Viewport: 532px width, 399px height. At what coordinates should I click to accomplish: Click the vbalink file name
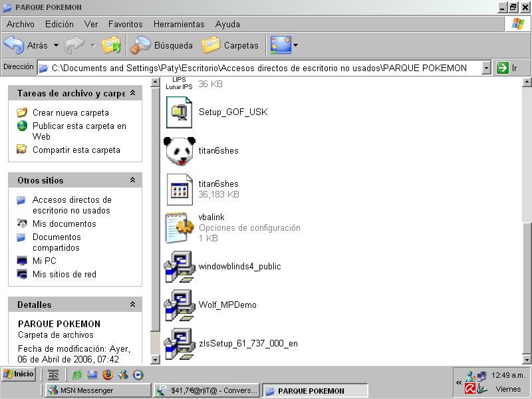pos(211,217)
